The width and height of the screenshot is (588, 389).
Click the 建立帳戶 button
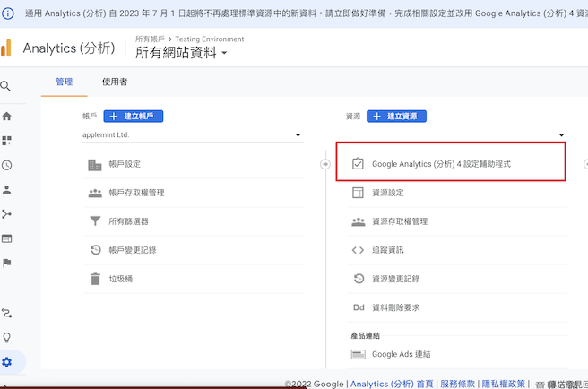[134, 117]
